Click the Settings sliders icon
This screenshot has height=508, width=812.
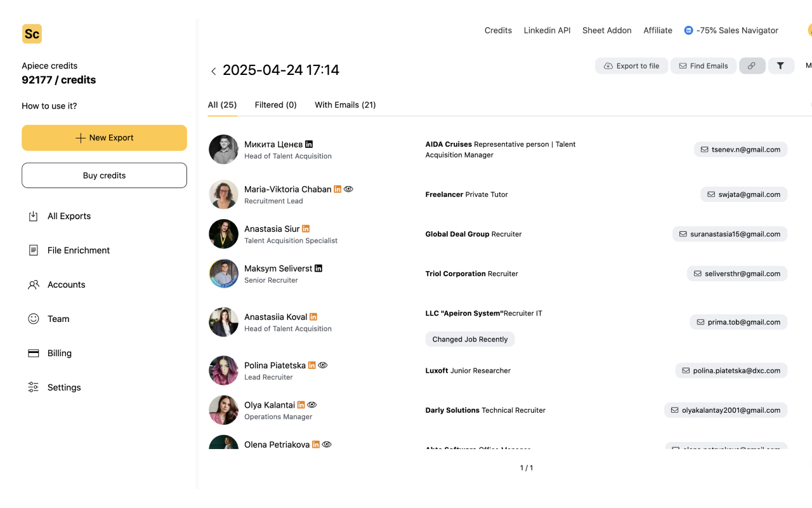[x=34, y=387]
